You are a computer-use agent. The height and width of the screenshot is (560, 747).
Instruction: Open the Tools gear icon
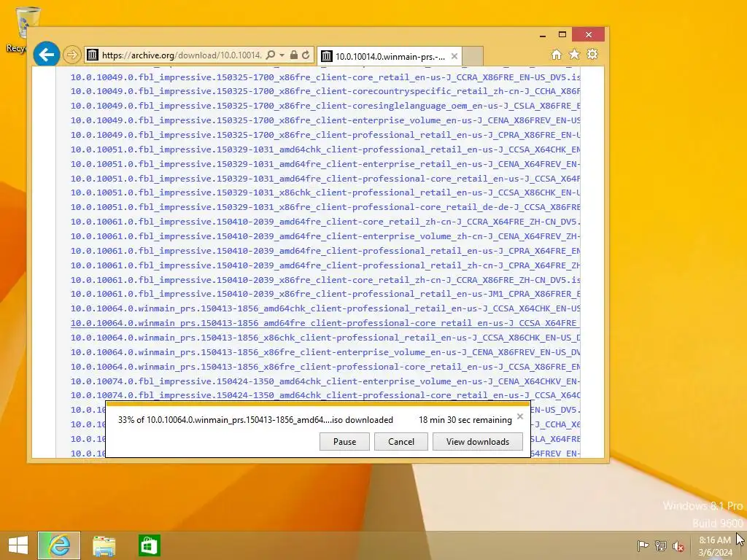(x=592, y=54)
